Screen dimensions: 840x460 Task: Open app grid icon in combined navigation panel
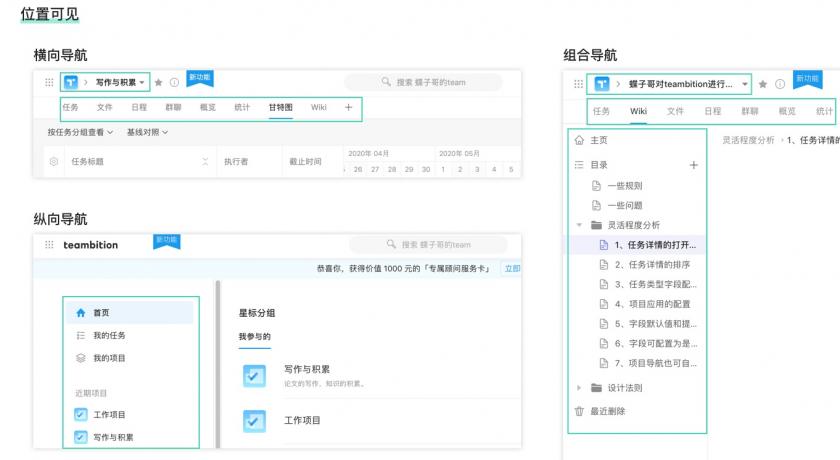click(x=578, y=84)
